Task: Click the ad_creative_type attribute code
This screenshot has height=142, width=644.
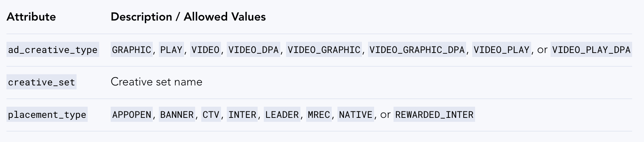Action: [53, 50]
